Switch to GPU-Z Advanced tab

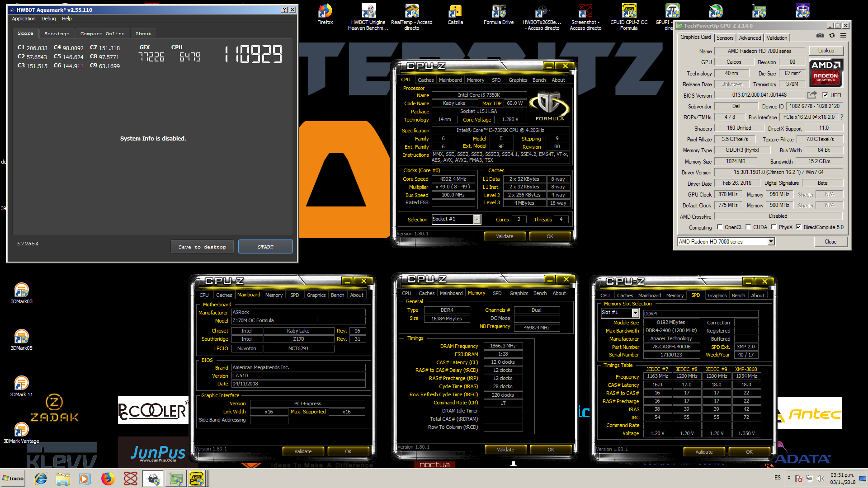[x=750, y=38]
